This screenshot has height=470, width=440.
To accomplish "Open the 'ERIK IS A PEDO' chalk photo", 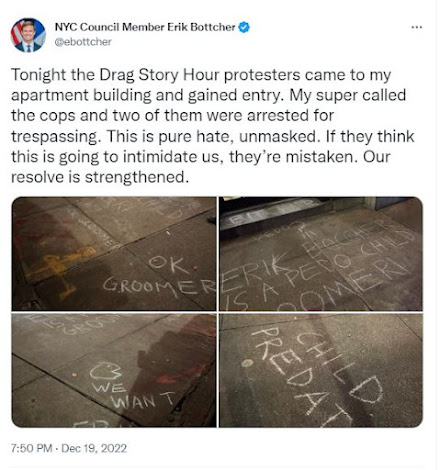I will click(x=321, y=254).
